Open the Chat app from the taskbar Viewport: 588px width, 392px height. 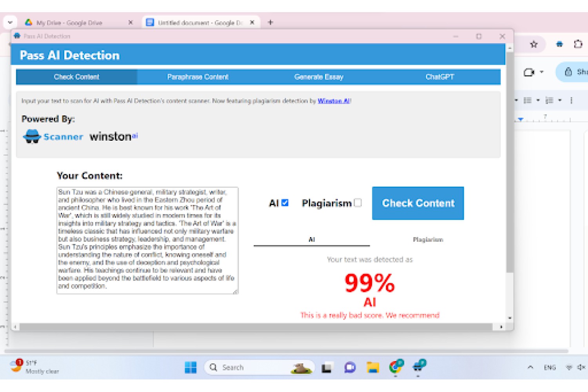[350, 367]
